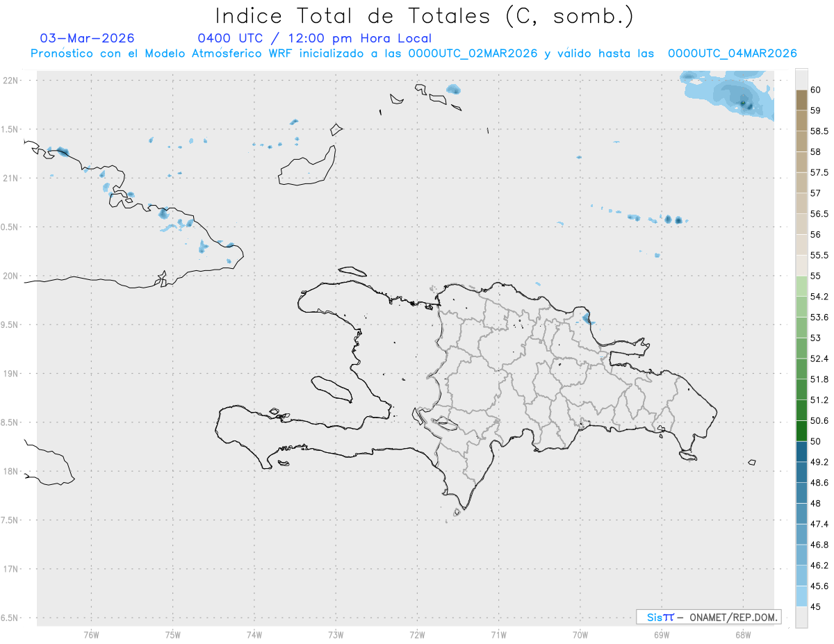Click the '0000UTC_02MAR2026' initialization time
Image resolution: width=834 pixels, height=644 pixels.
tap(473, 53)
